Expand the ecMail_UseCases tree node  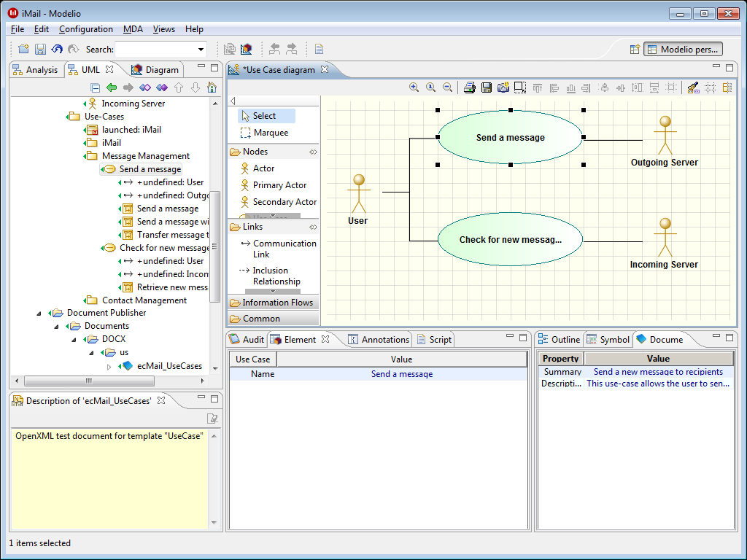coord(109,367)
